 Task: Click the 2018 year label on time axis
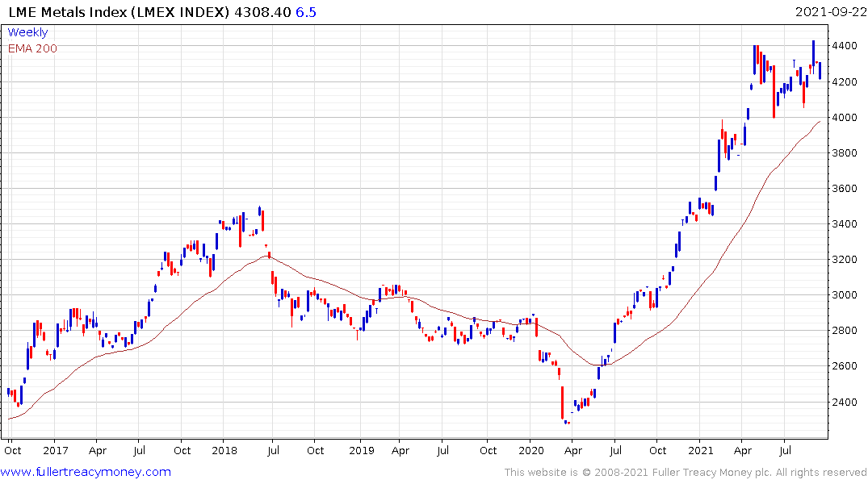[224, 451]
